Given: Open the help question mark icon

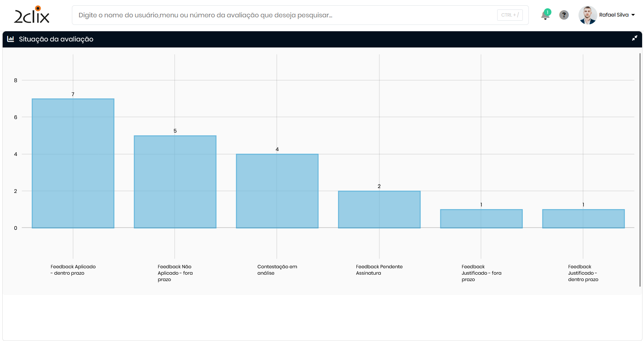Looking at the screenshot, I should pos(563,15).
